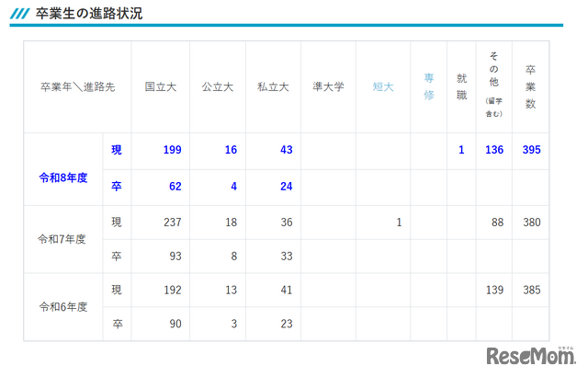Click the value 93 in 令和7年度 卒 row
The image size is (588, 377).
click(175, 256)
